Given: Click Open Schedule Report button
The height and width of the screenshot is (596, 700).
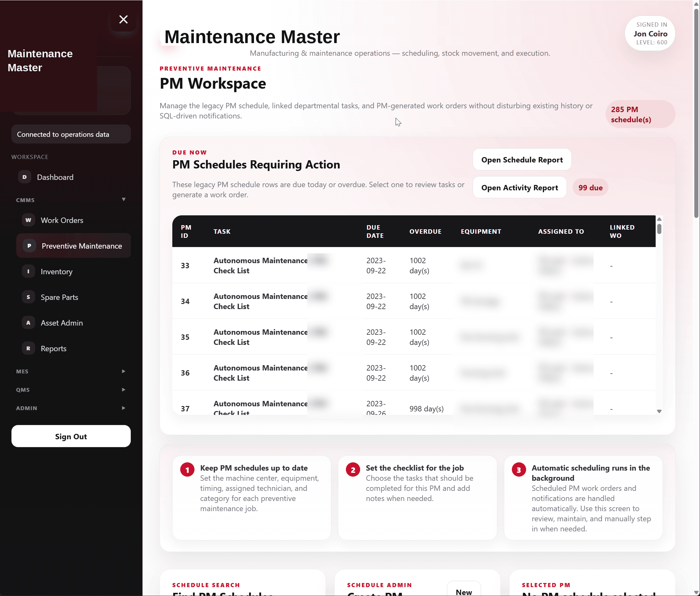Looking at the screenshot, I should pos(522,160).
